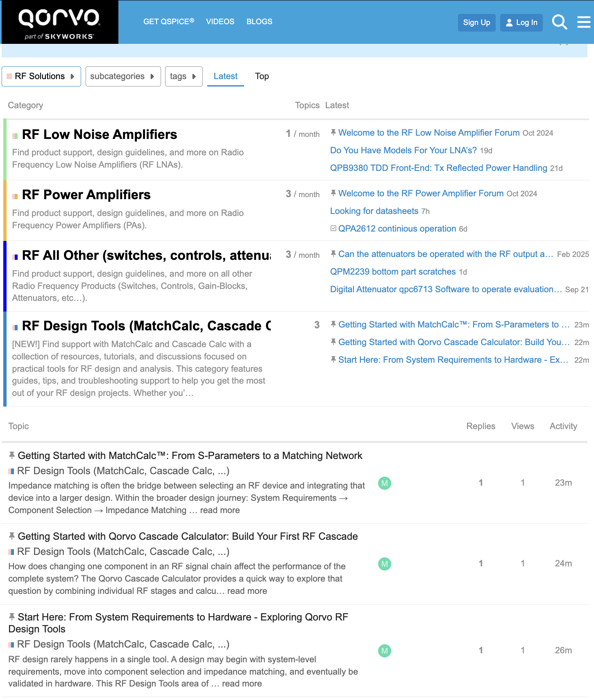Click the '26m' activity time
Image resolution: width=594 pixels, height=700 pixels.
coord(563,650)
